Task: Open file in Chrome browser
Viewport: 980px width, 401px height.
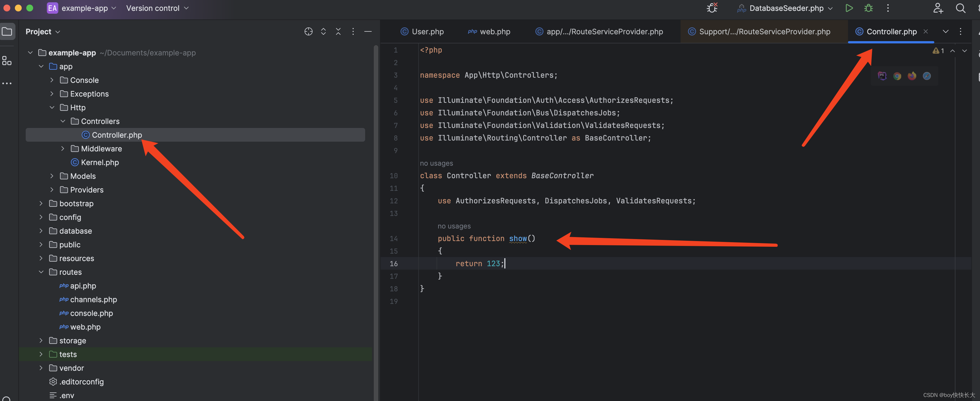Action: click(897, 76)
